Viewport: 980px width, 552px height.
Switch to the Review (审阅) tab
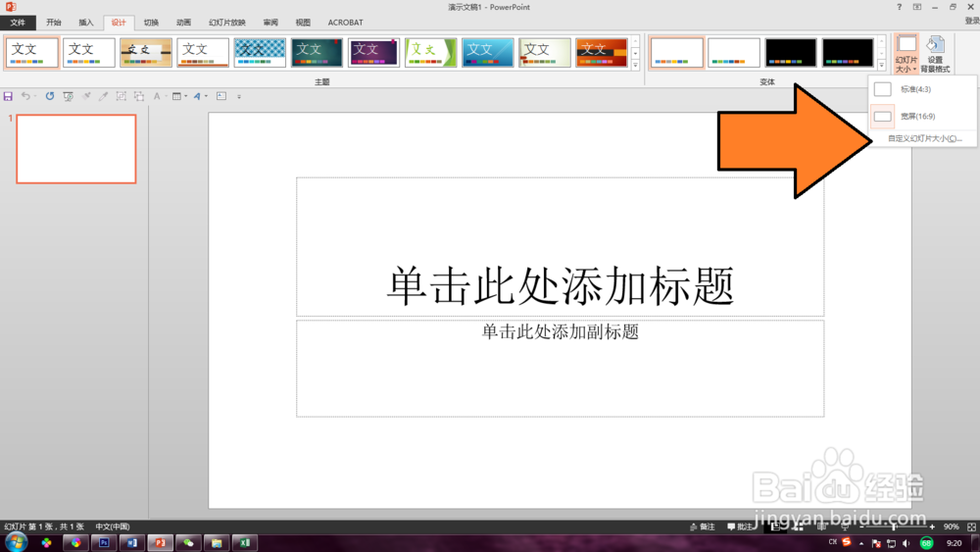pyautogui.click(x=270, y=23)
